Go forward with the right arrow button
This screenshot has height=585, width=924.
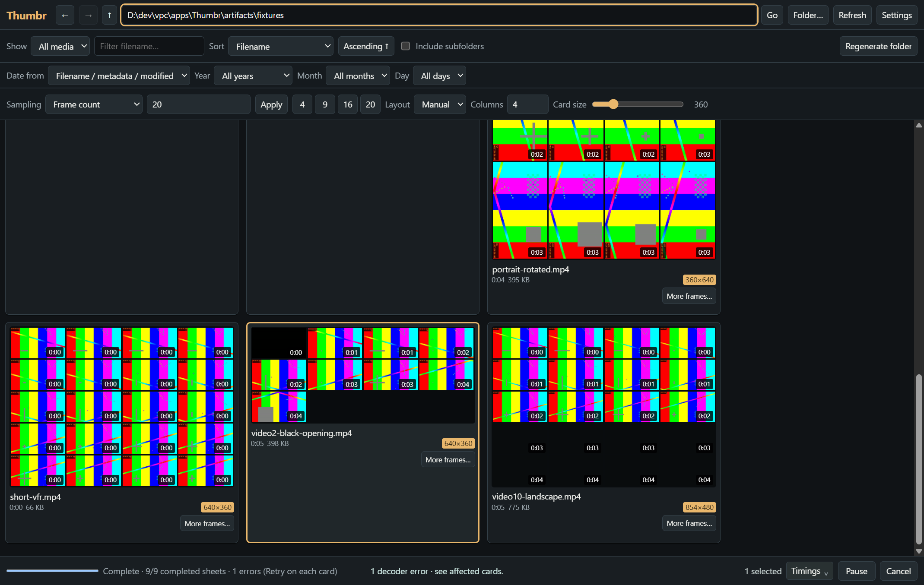click(88, 15)
